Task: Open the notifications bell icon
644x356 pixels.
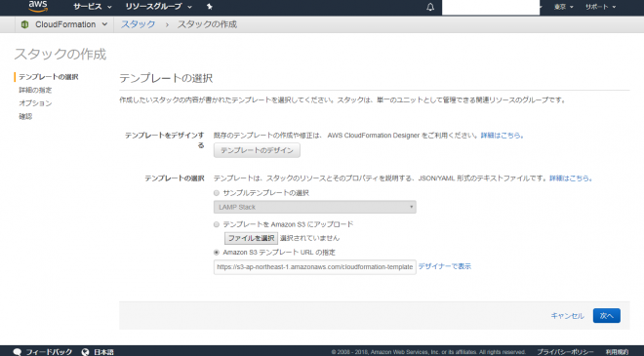Action: click(430, 7)
